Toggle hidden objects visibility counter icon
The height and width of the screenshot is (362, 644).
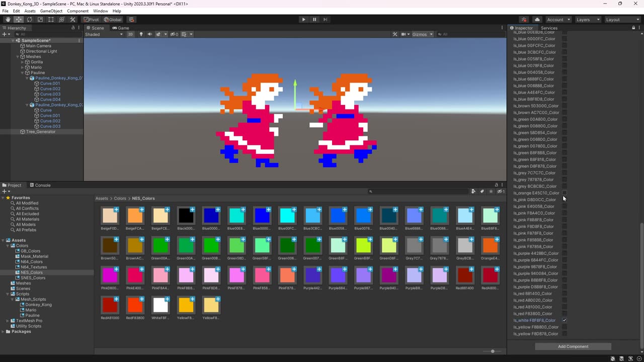174,34
